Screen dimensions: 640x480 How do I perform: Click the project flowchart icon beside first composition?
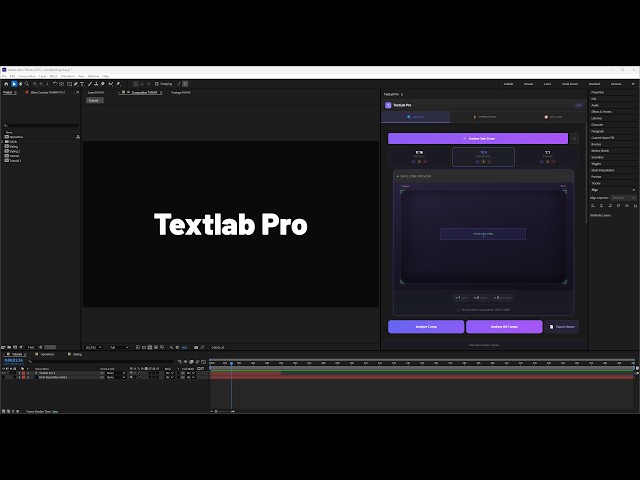point(78,137)
